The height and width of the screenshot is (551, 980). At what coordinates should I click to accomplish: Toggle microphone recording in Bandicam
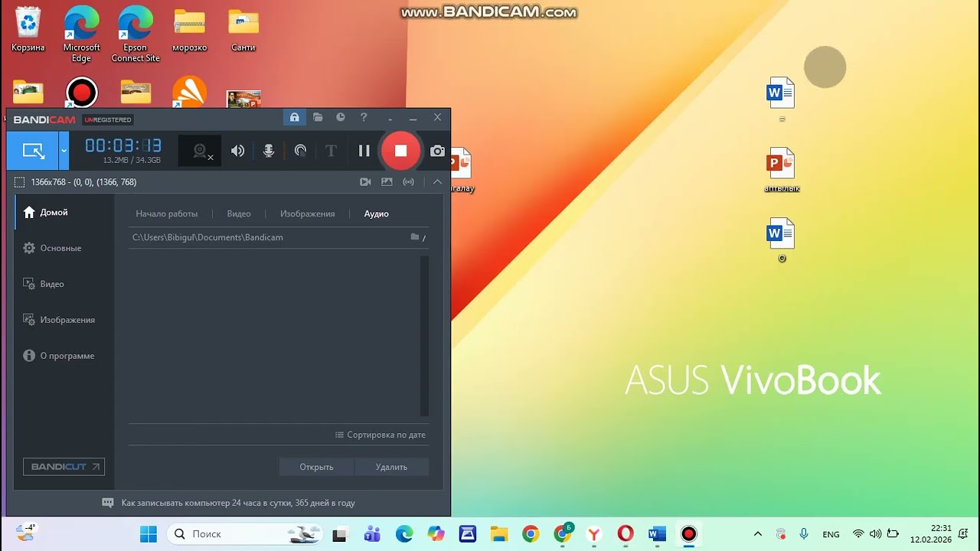point(269,151)
